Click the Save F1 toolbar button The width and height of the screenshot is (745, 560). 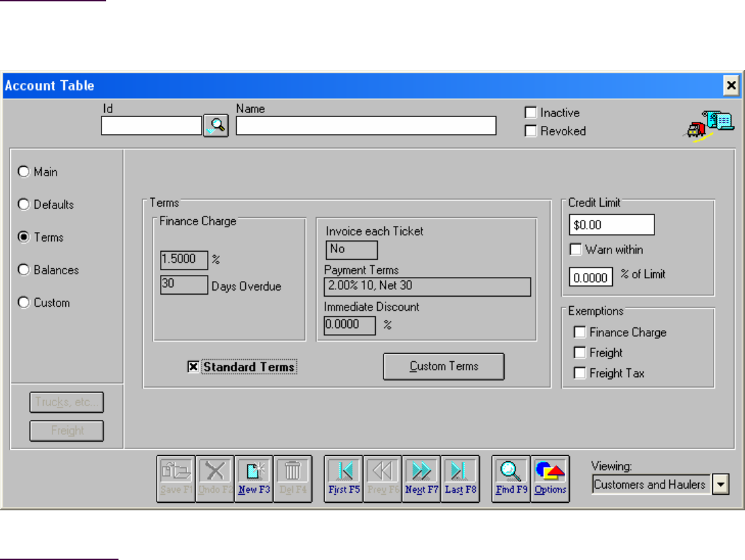coord(176,478)
